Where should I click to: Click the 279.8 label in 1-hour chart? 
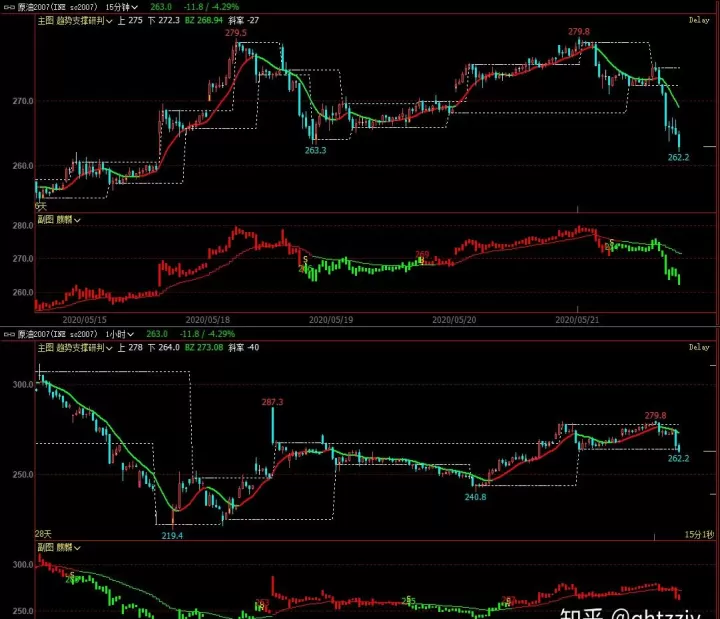[655, 416]
